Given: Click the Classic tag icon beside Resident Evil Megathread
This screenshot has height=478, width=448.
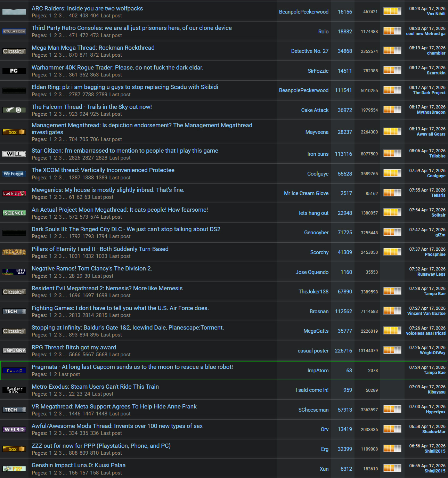Looking at the screenshot, I should pos(14,292).
